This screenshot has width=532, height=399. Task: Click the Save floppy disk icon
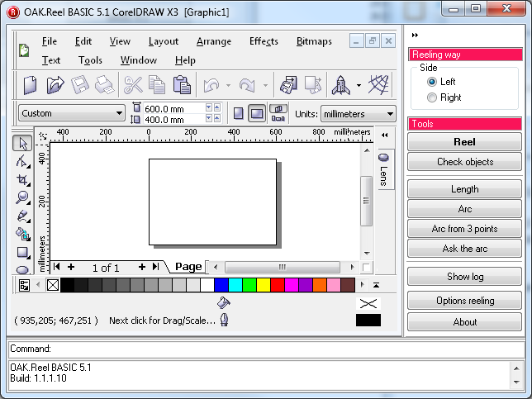pos(80,85)
